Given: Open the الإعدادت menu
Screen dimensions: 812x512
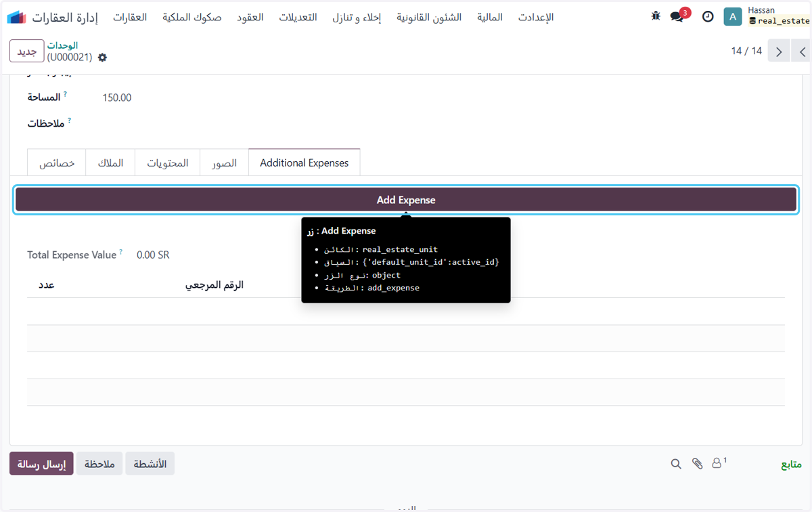Looking at the screenshot, I should [x=536, y=17].
